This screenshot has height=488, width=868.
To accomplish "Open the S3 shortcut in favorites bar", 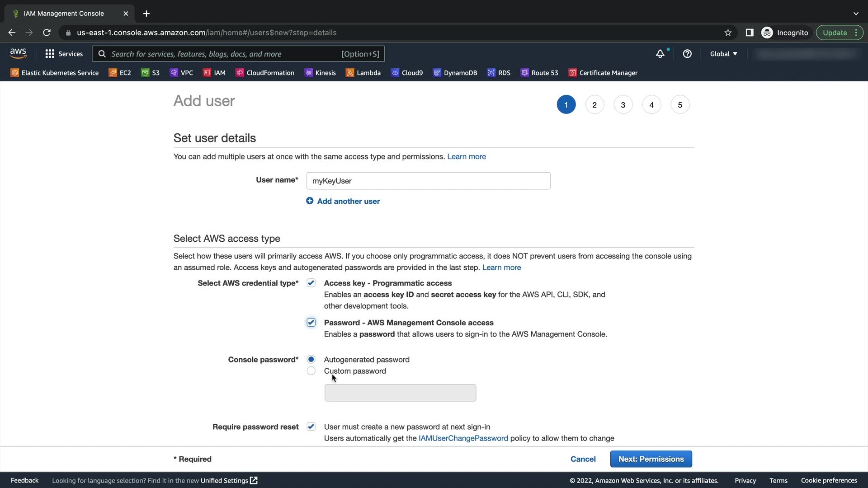I will [150, 73].
